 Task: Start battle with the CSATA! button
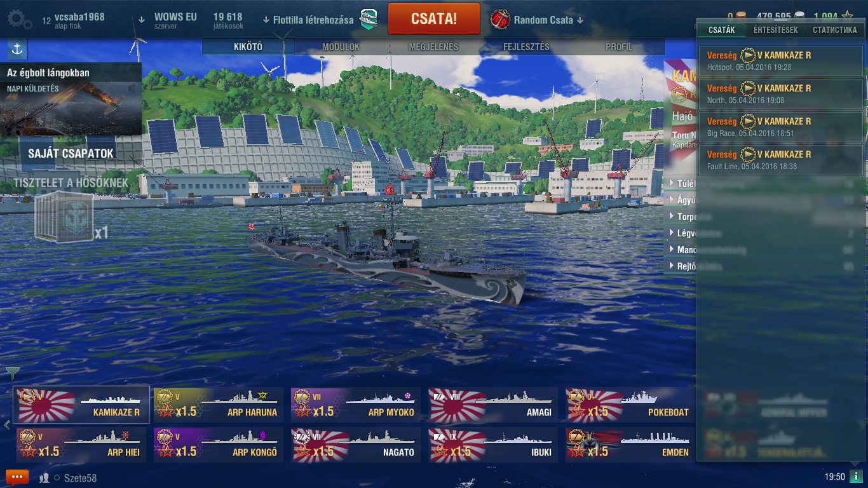pyautogui.click(x=434, y=19)
